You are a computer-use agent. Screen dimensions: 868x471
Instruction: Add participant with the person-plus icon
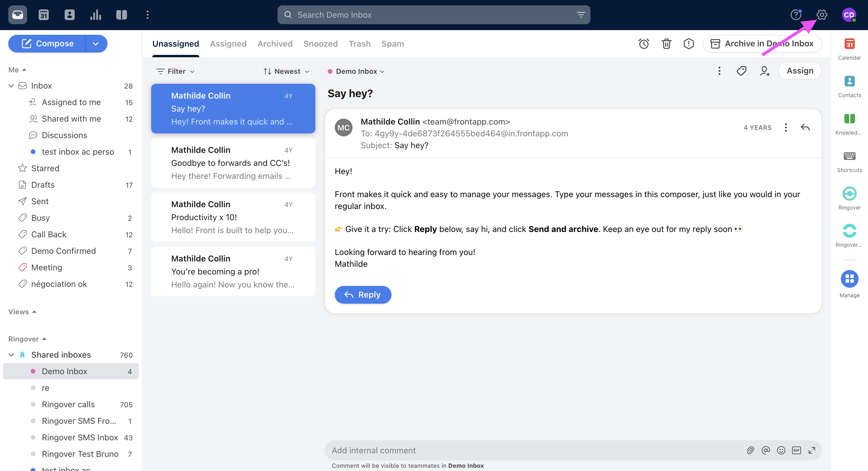click(x=765, y=71)
